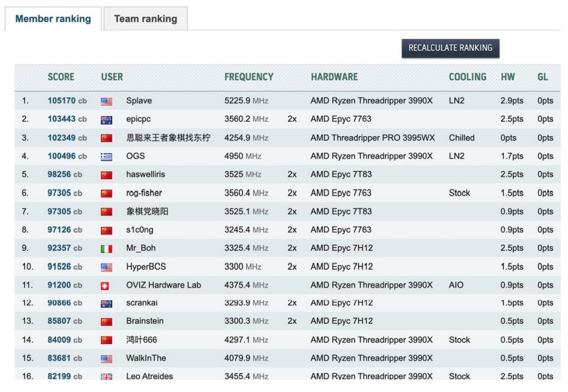The width and height of the screenshot is (568, 392).
Task: Click the Cooling column header
Action: coord(467,77)
